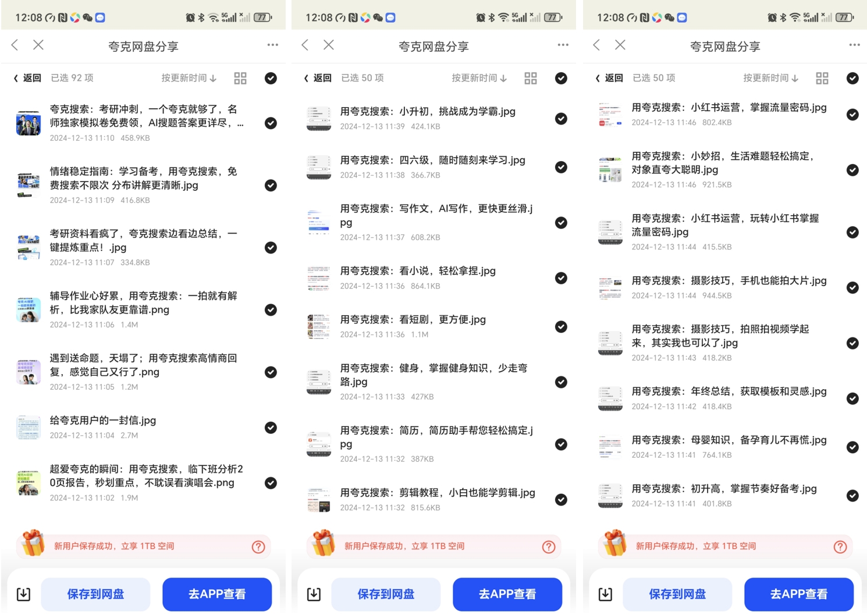Deselect all files using the top checkmark toggle

coord(271,77)
